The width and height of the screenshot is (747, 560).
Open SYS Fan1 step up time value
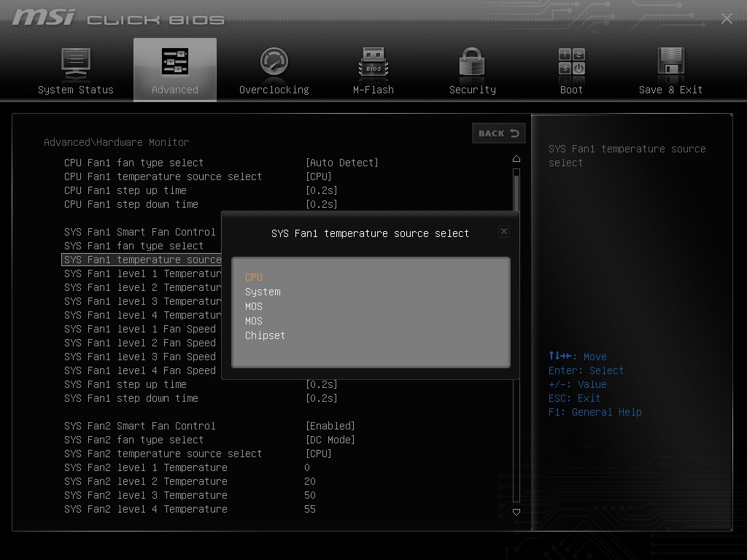[321, 384]
